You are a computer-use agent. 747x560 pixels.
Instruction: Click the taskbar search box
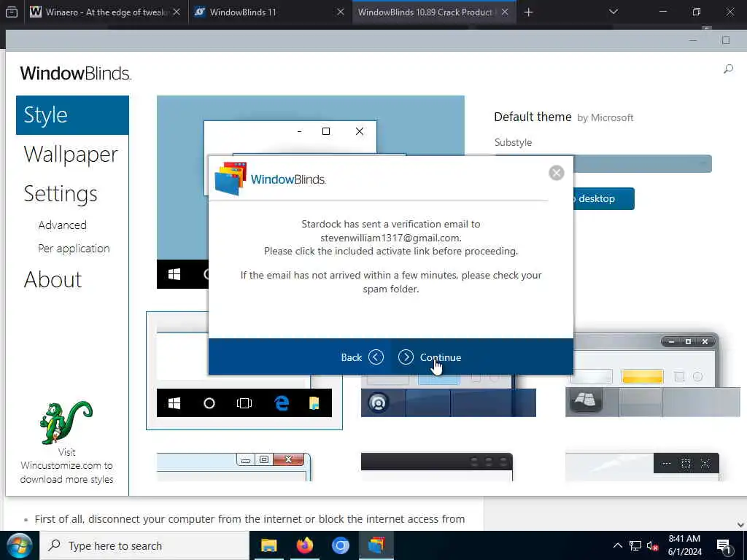[144, 545]
